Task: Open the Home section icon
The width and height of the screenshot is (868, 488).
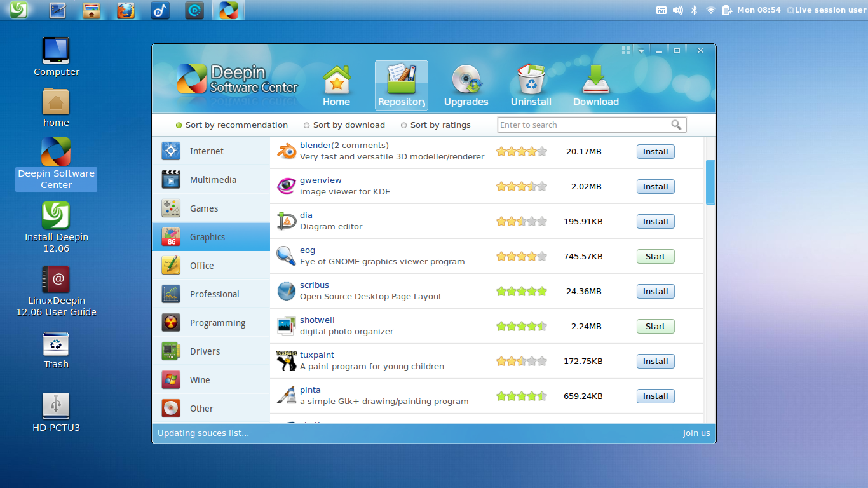Action: pos(336,80)
